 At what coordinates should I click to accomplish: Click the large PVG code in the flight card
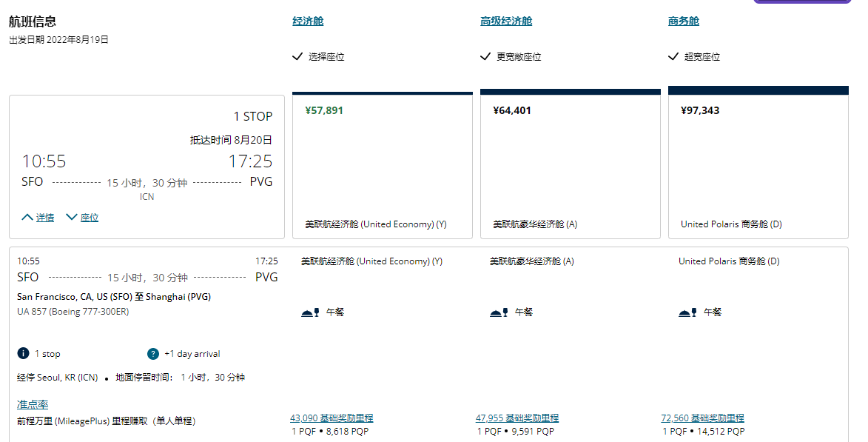261,181
